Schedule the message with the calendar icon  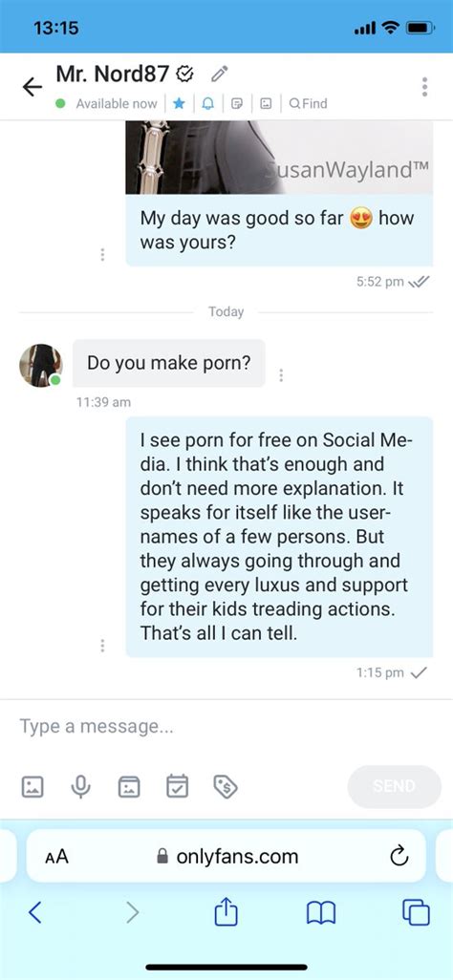177,786
